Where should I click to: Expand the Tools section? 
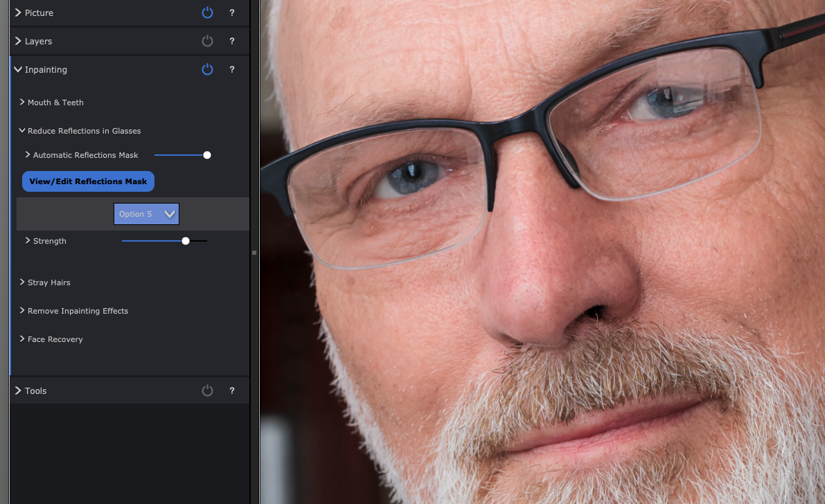coord(18,391)
